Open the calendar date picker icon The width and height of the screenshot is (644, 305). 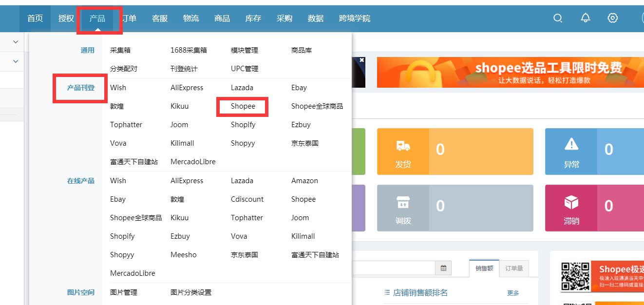tap(443, 268)
